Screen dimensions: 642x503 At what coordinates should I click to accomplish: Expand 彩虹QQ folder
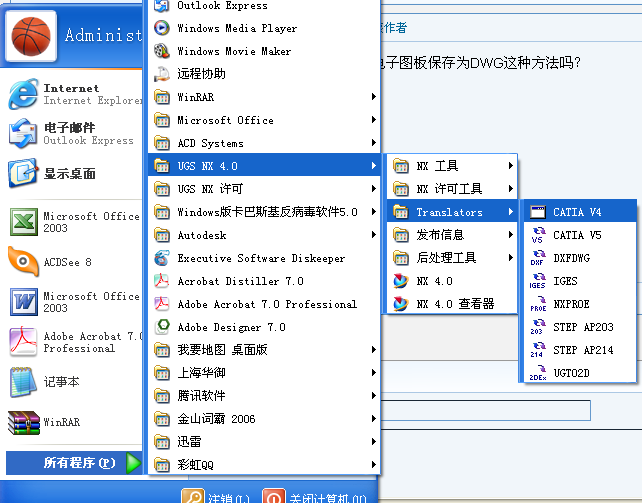tap(264, 465)
